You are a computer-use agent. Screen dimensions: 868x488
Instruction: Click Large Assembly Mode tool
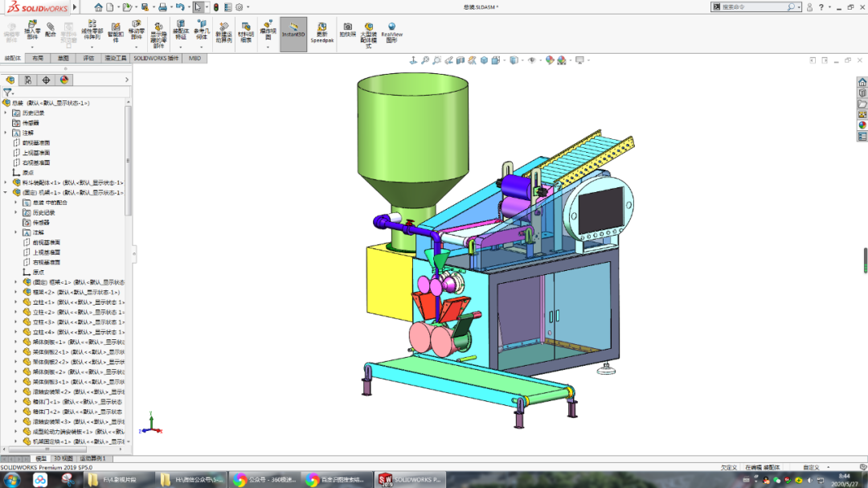click(369, 35)
